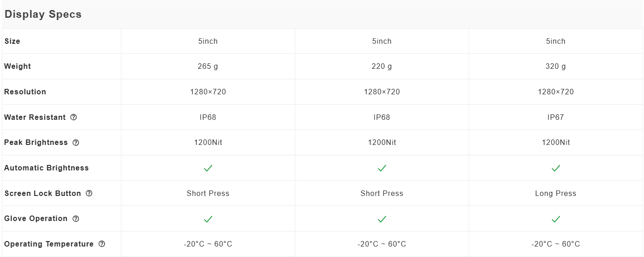Select the 220 g weight cell
644x257 pixels.
(x=382, y=67)
